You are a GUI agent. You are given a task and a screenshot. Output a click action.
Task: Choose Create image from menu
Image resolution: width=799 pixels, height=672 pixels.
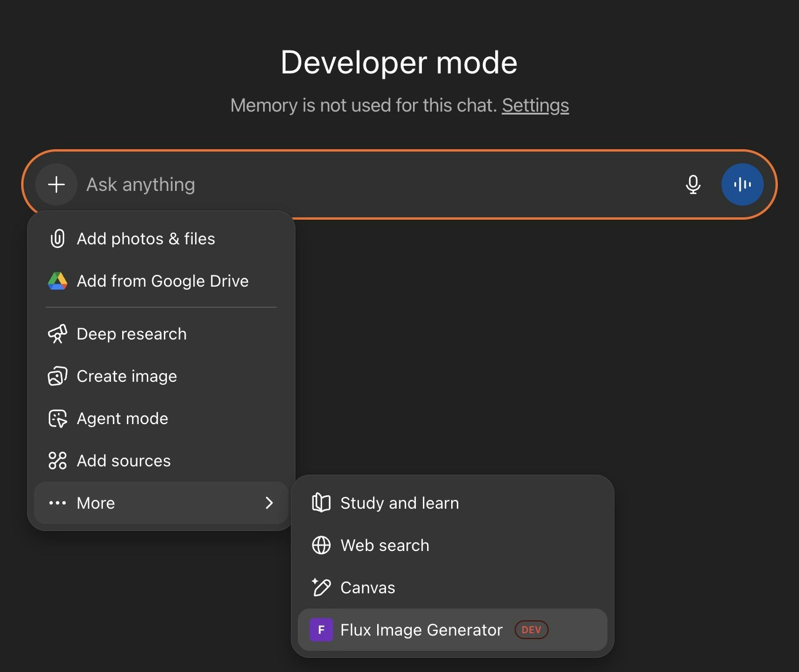pyautogui.click(x=161, y=376)
